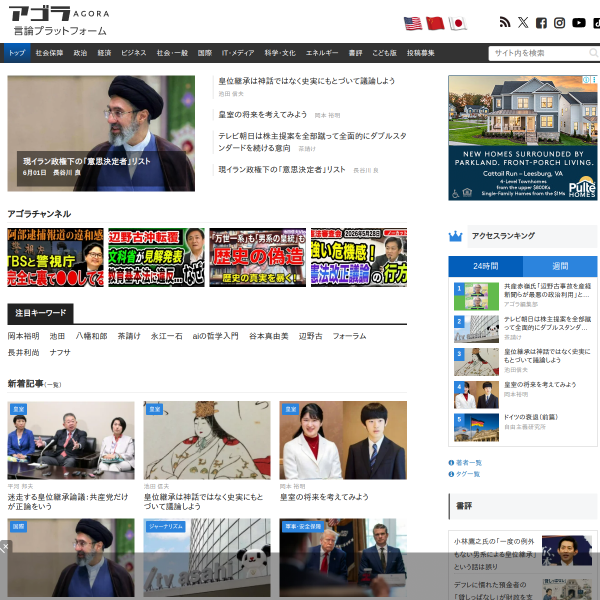This screenshot has width=600, height=600.
Task: Select keyword 谷本真由美
Action: [269, 336]
